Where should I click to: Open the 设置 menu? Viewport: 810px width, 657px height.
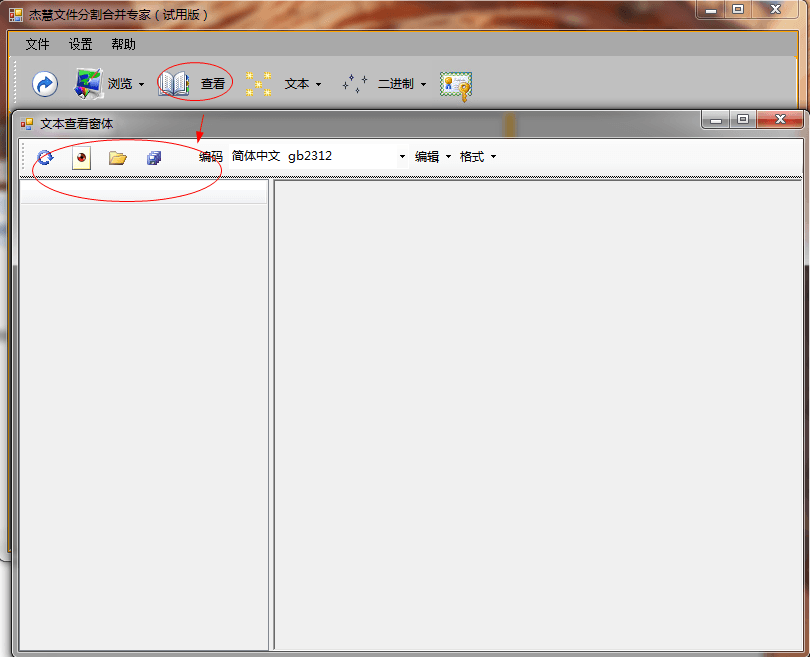[80, 44]
